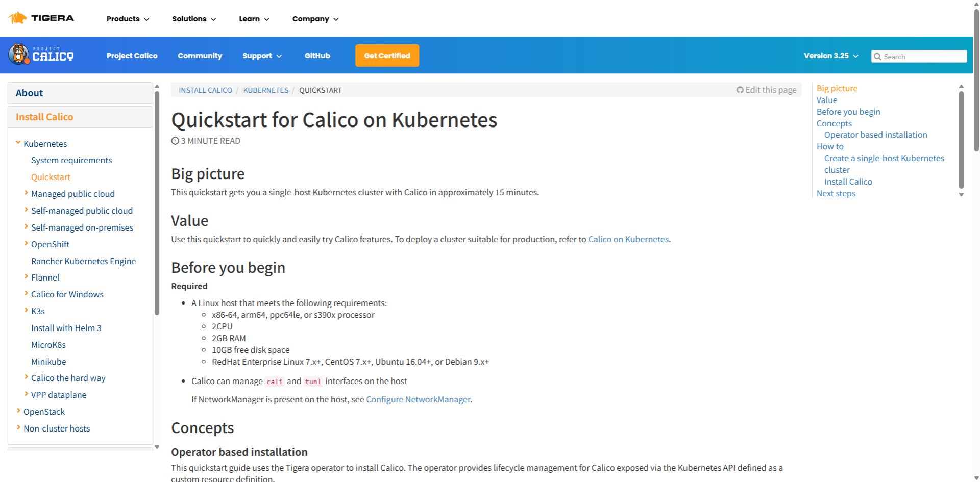
Task: Expand the K3s section
Action: 26,310
